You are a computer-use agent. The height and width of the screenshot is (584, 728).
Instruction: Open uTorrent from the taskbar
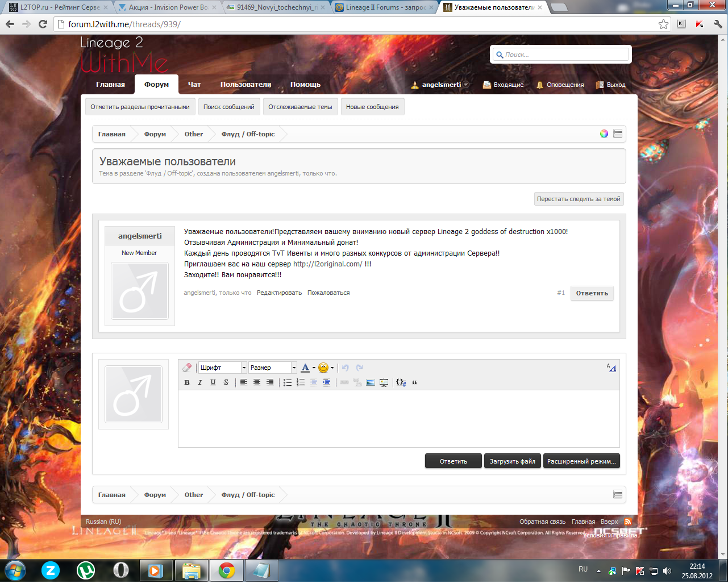click(86, 570)
